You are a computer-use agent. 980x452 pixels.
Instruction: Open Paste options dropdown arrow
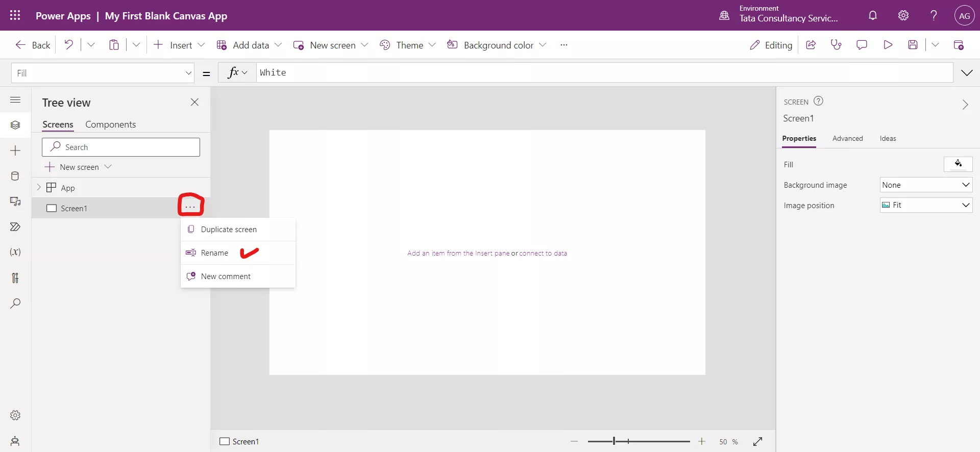[136, 45]
